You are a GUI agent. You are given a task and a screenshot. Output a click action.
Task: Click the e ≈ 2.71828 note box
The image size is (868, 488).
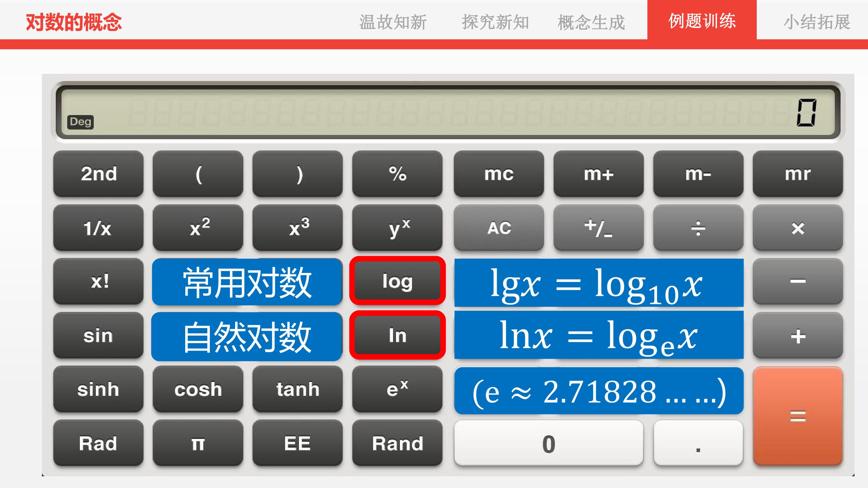click(x=599, y=391)
